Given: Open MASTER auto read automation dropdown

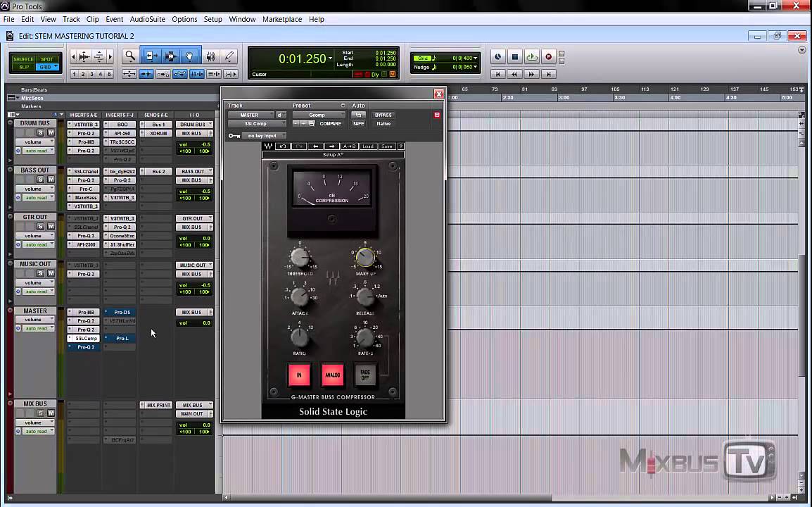Looking at the screenshot, I should coord(37,328).
